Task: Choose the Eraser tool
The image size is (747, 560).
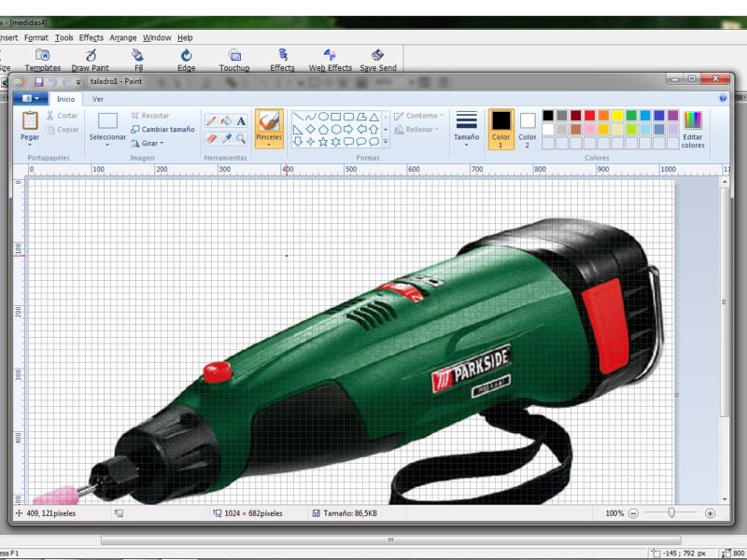Action: click(211, 138)
